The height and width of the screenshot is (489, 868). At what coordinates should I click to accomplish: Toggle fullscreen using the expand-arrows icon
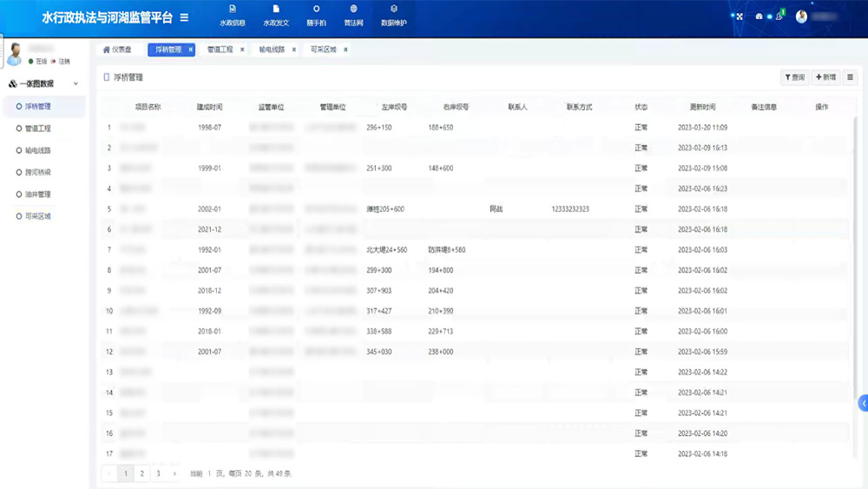[x=740, y=17]
